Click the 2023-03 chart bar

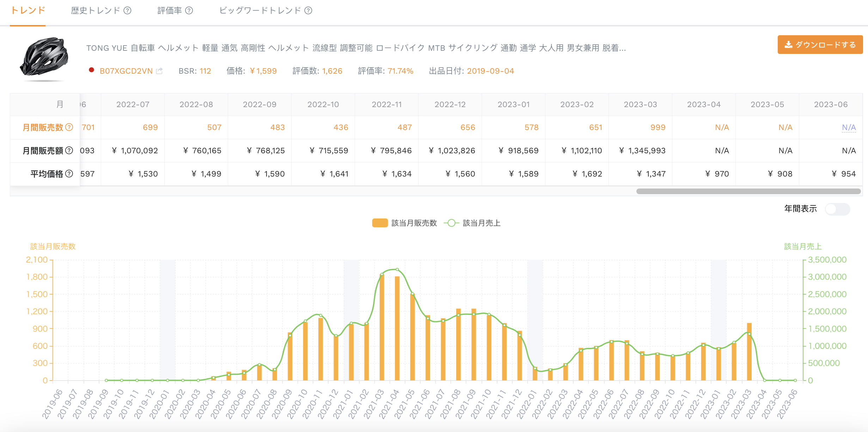click(749, 352)
